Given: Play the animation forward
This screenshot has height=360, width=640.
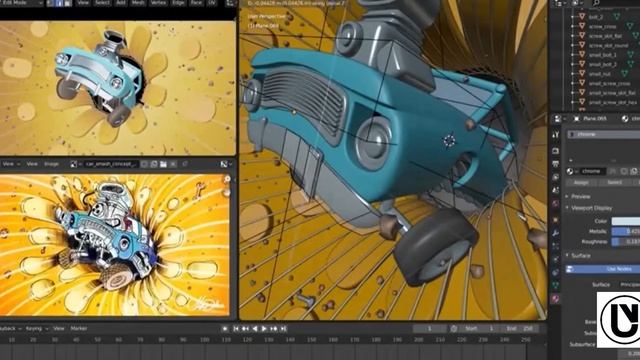Looking at the screenshot, I should pos(264,329).
